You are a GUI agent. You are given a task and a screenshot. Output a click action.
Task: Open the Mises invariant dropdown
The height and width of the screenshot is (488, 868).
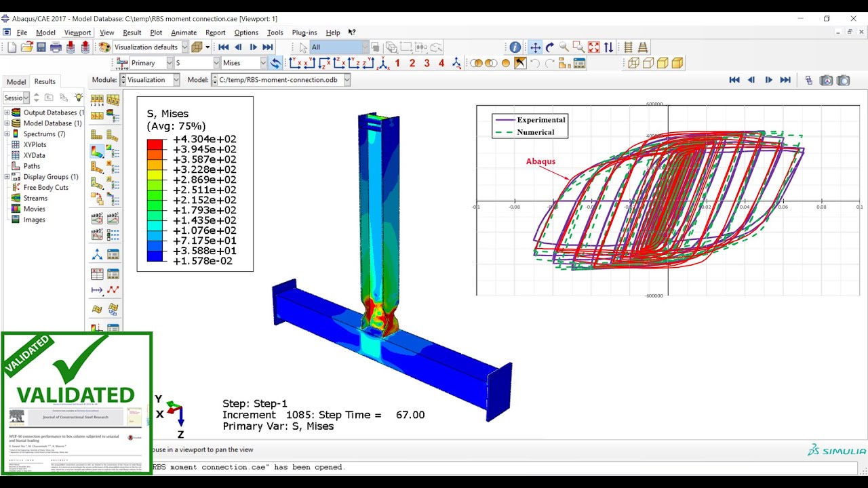263,63
